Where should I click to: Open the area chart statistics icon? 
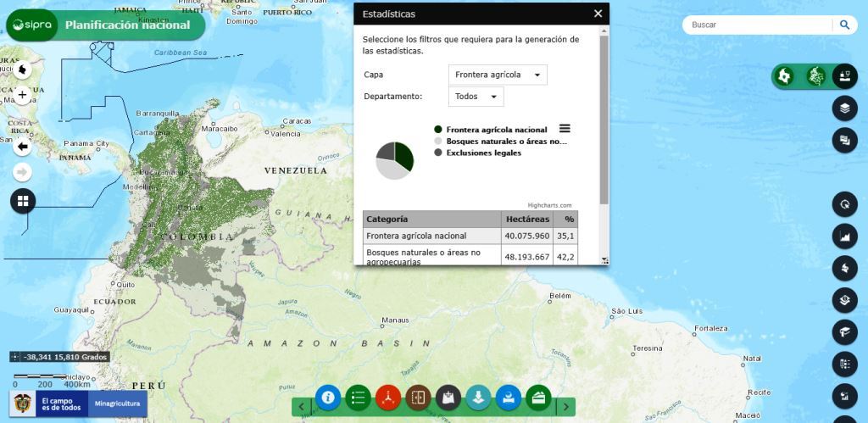pyautogui.click(x=845, y=237)
